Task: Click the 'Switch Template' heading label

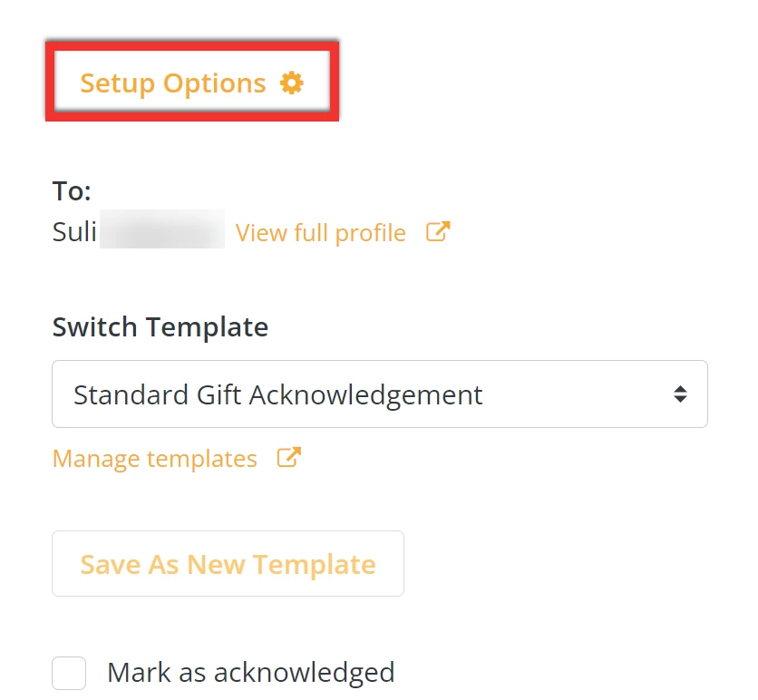Action: (160, 326)
